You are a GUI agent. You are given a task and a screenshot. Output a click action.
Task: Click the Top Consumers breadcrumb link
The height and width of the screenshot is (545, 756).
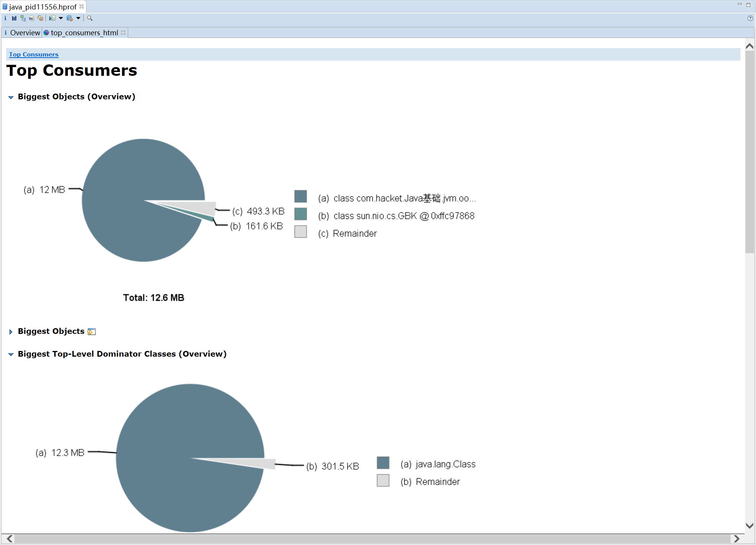point(34,55)
